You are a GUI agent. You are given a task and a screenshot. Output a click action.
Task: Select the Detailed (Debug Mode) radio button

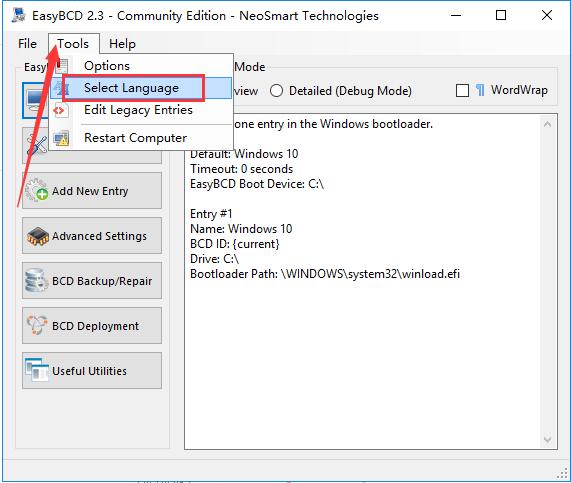276,90
